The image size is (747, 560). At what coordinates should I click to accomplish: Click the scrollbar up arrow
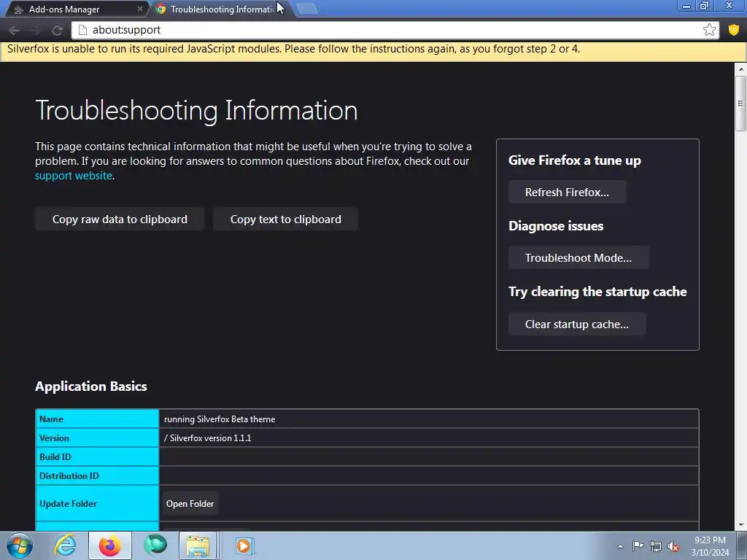coord(741,69)
